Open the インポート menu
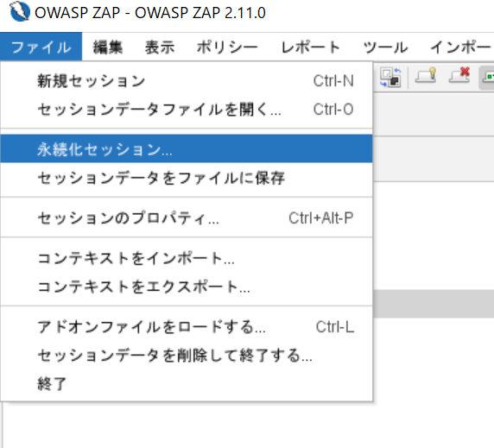Image resolution: width=494 pixels, height=448 pixels. [460, 47]
